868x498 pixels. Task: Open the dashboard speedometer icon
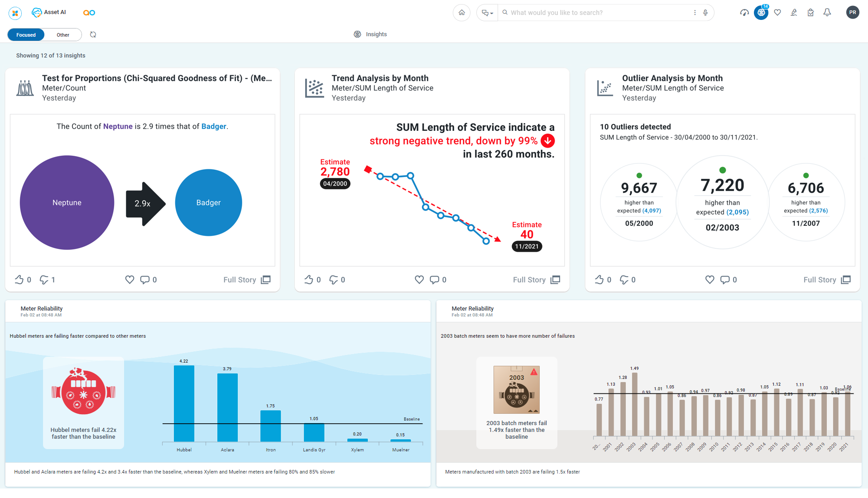pos(744,13)
